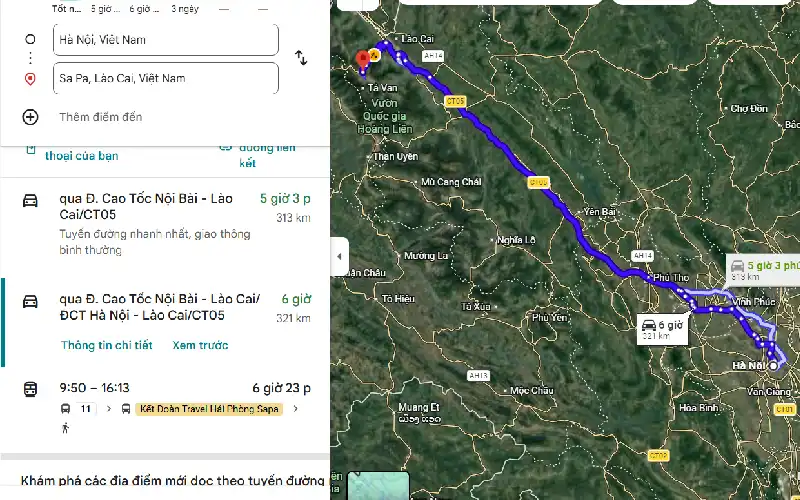Click the car icon of the 313 km route
The height and width of the screenshot is (500, 800).
tap(30, 201)
